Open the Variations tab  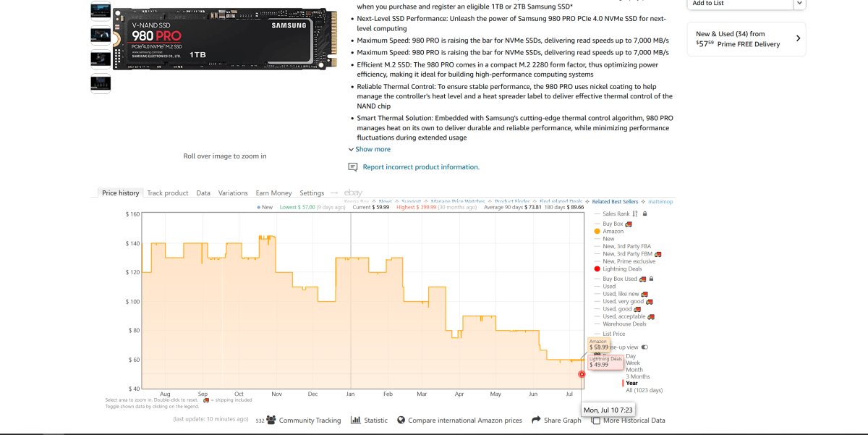[233, 193]
